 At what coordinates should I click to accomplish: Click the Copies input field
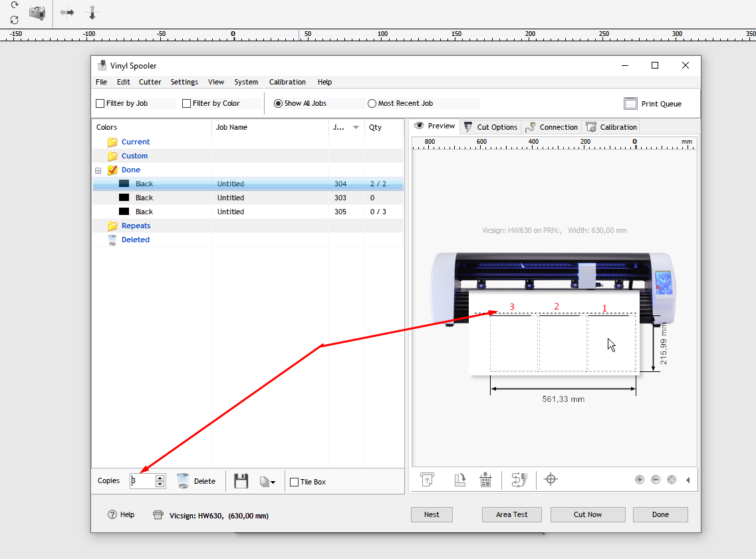(x=142, y=480)
